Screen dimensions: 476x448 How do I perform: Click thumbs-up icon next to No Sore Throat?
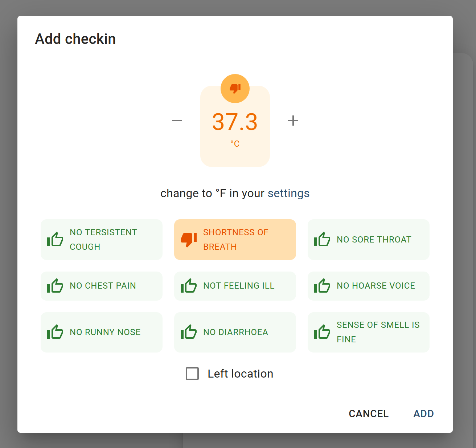pyautogui.click(x=322, y=240)
